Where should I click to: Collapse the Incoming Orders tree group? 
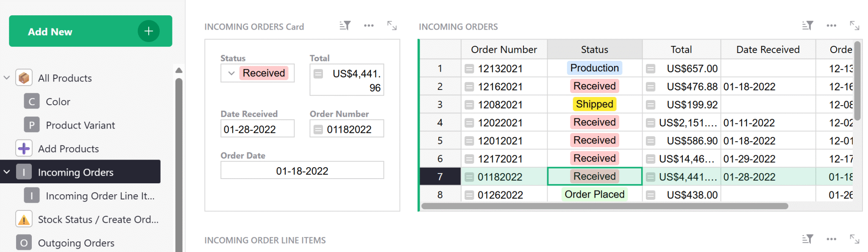point(7,172)
